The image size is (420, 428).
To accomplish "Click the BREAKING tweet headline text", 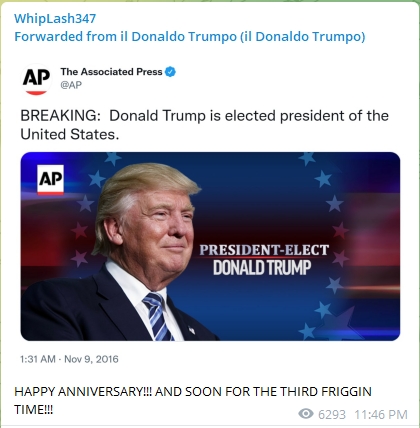I will 204,125.
